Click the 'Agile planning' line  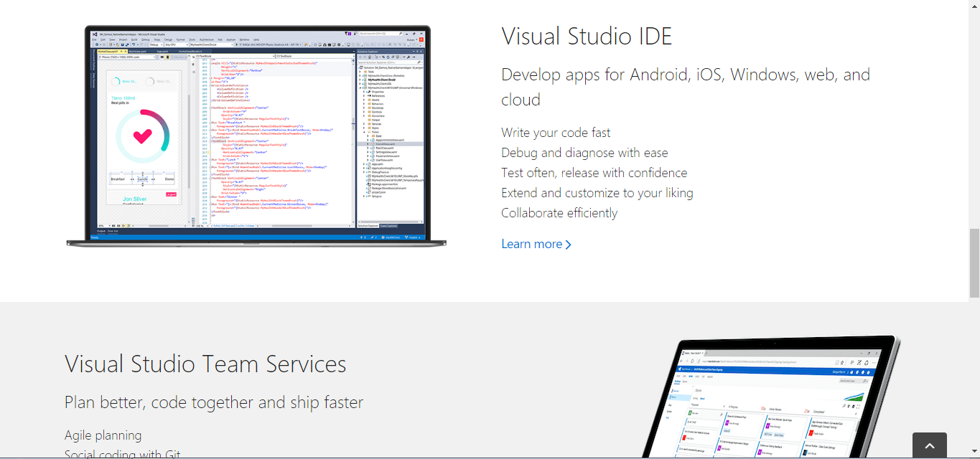(103, 435)
